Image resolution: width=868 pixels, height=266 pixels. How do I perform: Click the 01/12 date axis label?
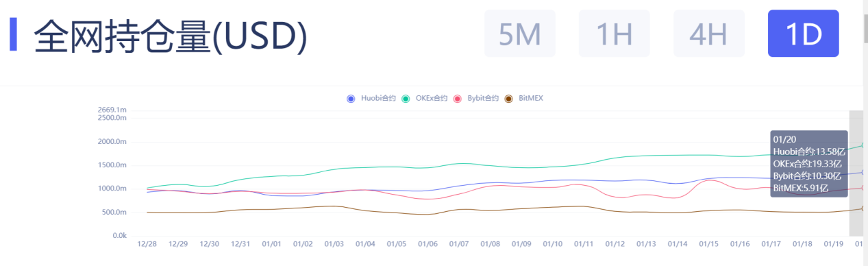pyautogui.click(x=615, y=244)
